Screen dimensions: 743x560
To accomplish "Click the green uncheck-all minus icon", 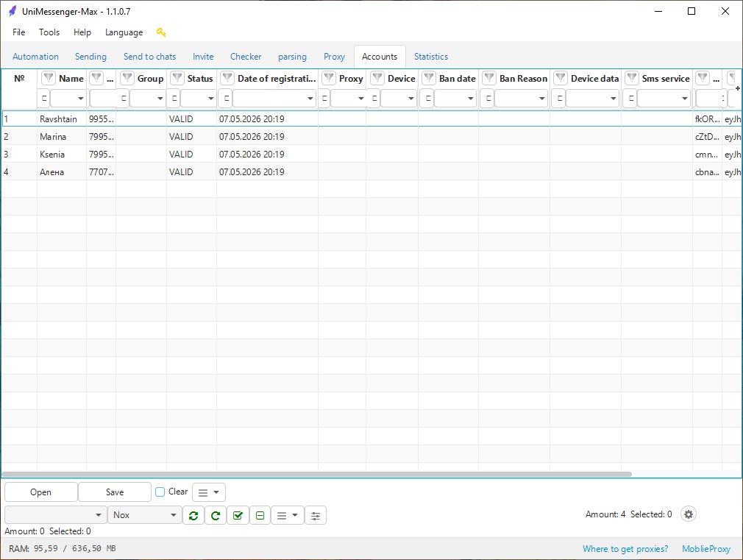I will (x=260, y=515).
